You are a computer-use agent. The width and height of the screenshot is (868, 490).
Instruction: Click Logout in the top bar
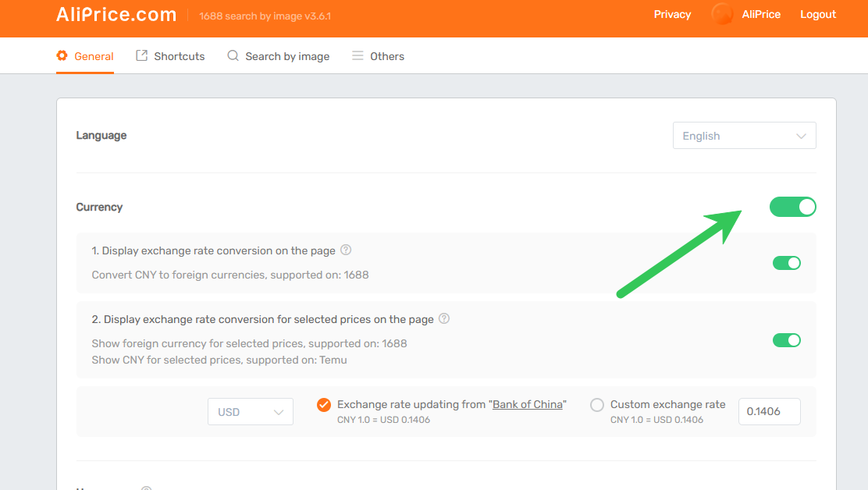pyautogui.click(x=817, y=14)
